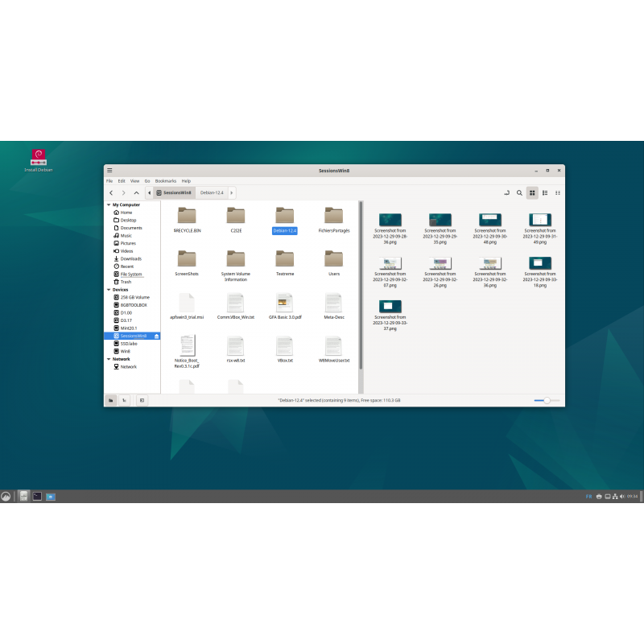Toggle the directory tree pane button
Image resolution: width=644 pixels, height=644 pixels.
click(x=123, y=400)
